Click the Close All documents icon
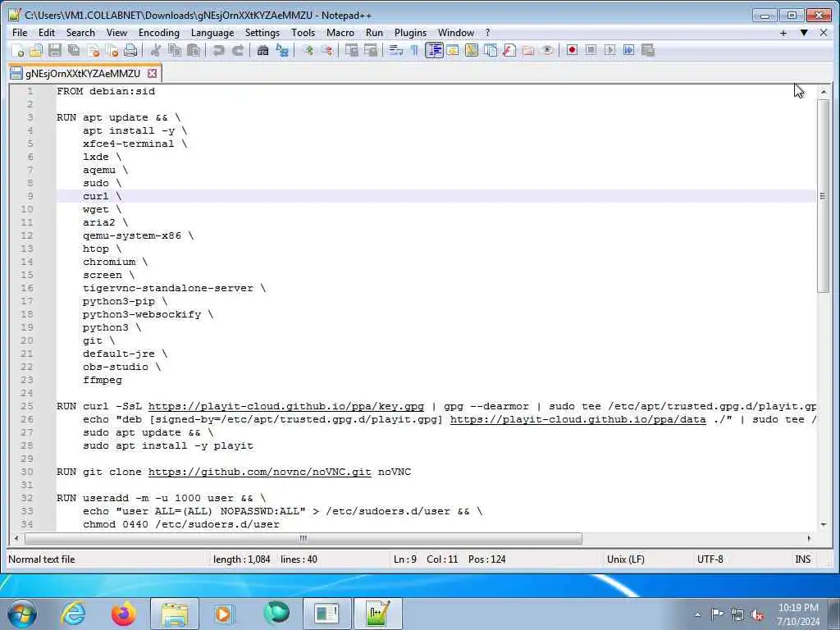The height and width of the screenshot is (630, 840). pyautogui.click(x=112, y=50)
